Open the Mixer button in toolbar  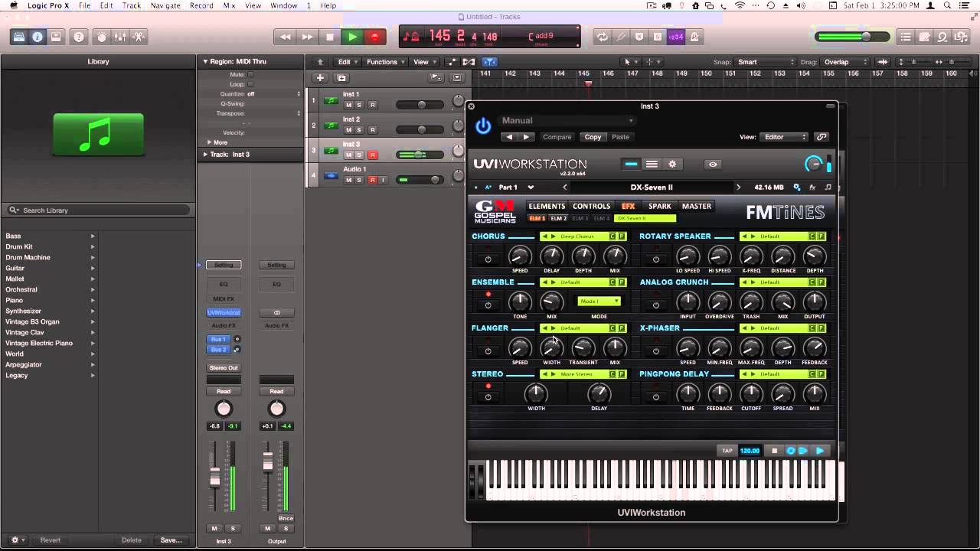119,37
